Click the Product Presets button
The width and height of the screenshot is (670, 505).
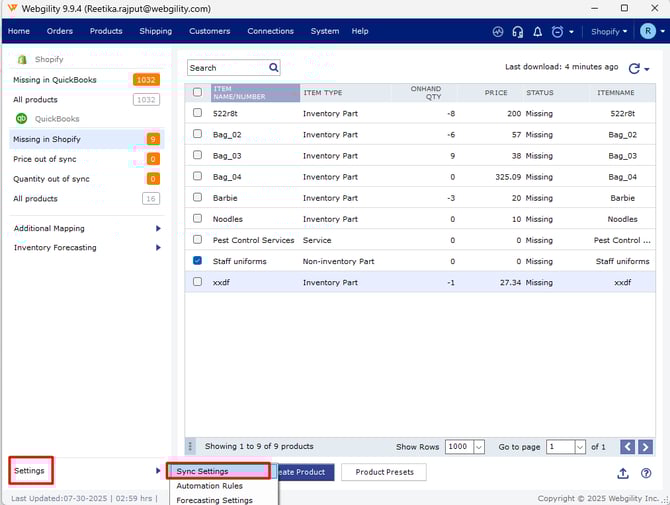(x=384, y=472)
